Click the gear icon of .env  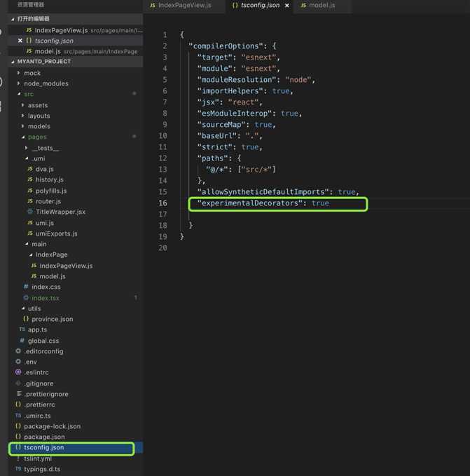[18, 362]
